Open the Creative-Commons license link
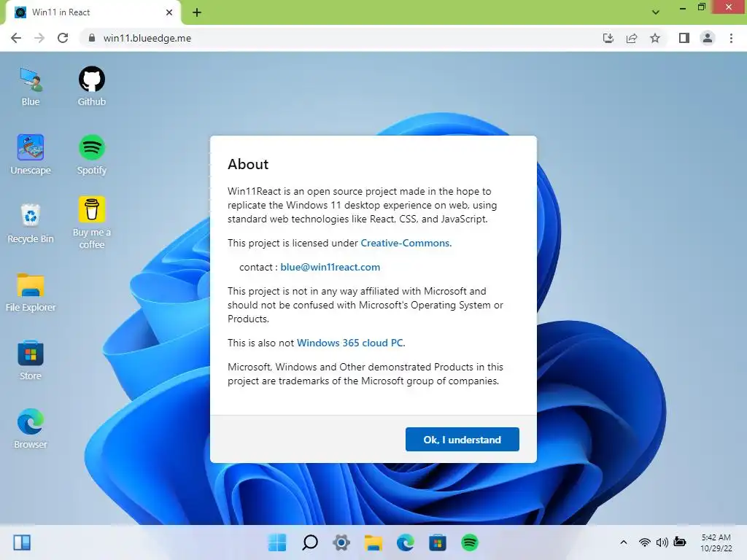 (406, 243)
